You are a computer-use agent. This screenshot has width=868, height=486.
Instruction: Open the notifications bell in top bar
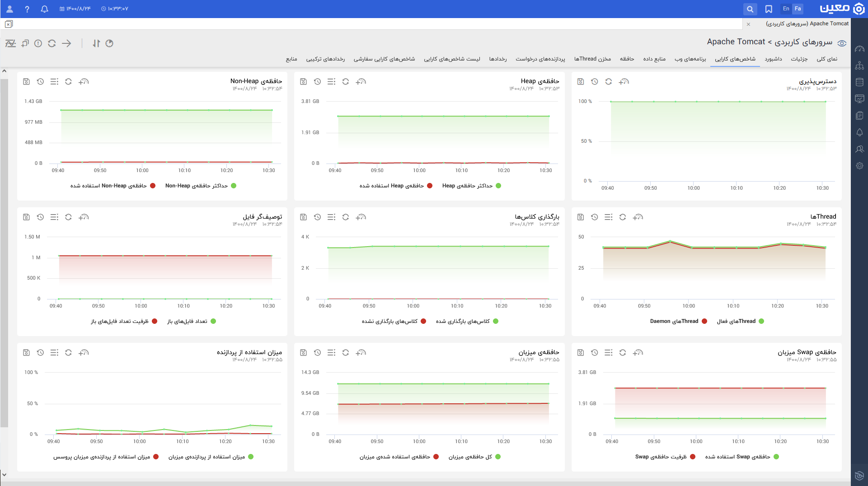[x=44, y=9]
